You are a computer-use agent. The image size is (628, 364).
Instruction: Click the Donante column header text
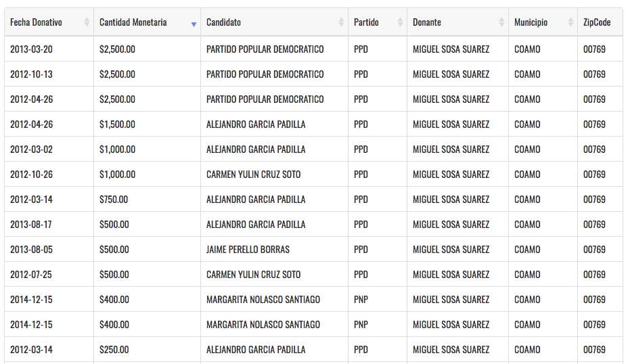point(427,22)
